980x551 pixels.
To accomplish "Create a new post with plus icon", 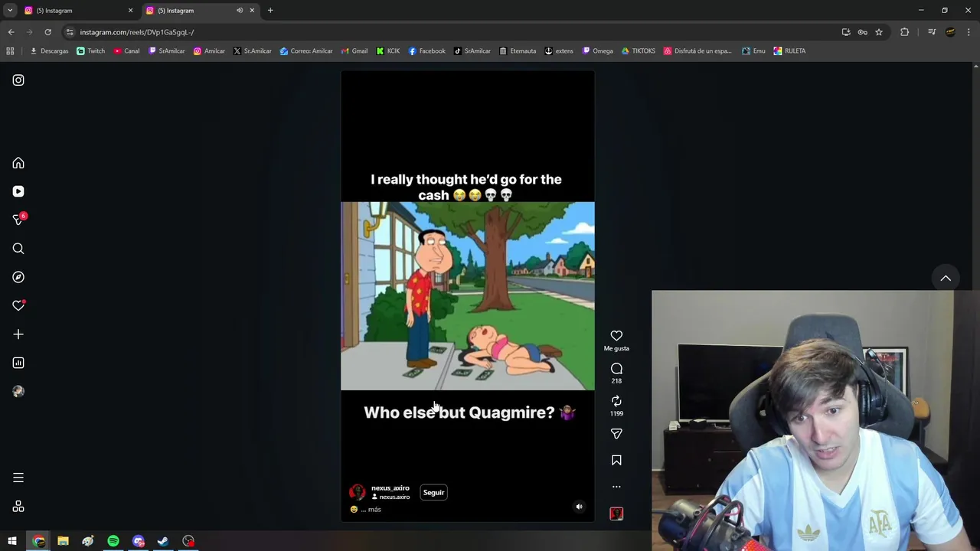I will 18,334.
